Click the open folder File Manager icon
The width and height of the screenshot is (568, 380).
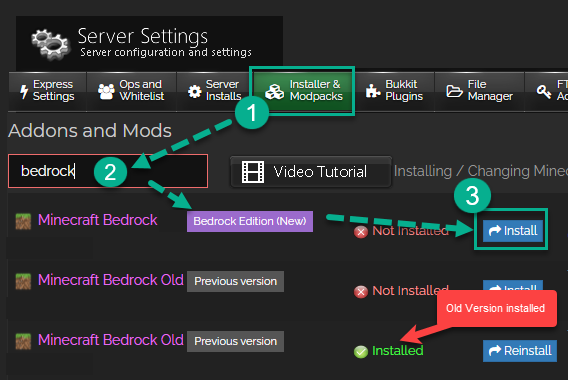(x=454, y=91)
